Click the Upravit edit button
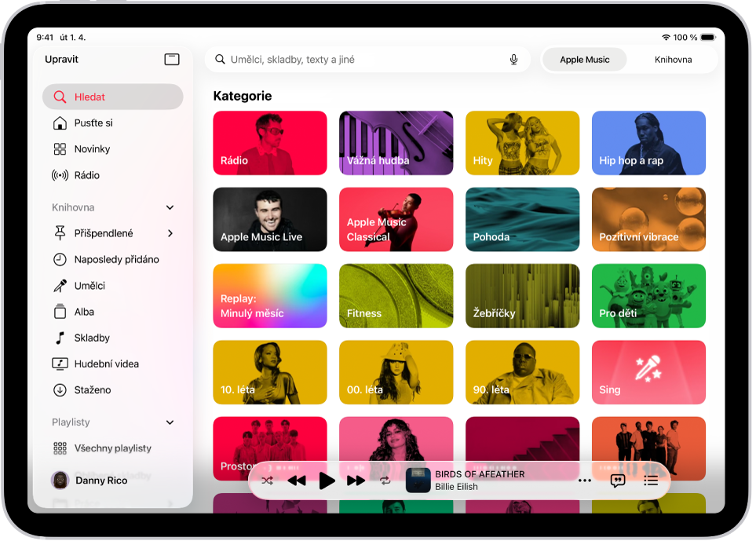 (x=61, y=60)
